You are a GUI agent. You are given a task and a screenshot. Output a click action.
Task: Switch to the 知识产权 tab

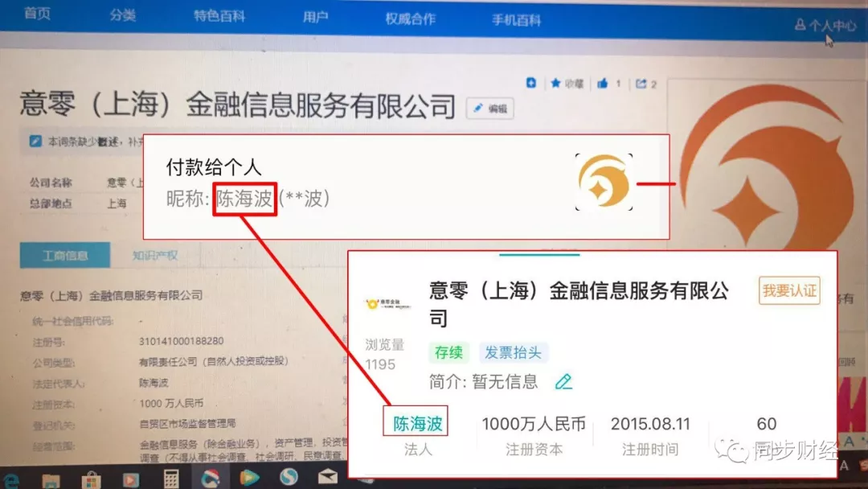(155, 256)
